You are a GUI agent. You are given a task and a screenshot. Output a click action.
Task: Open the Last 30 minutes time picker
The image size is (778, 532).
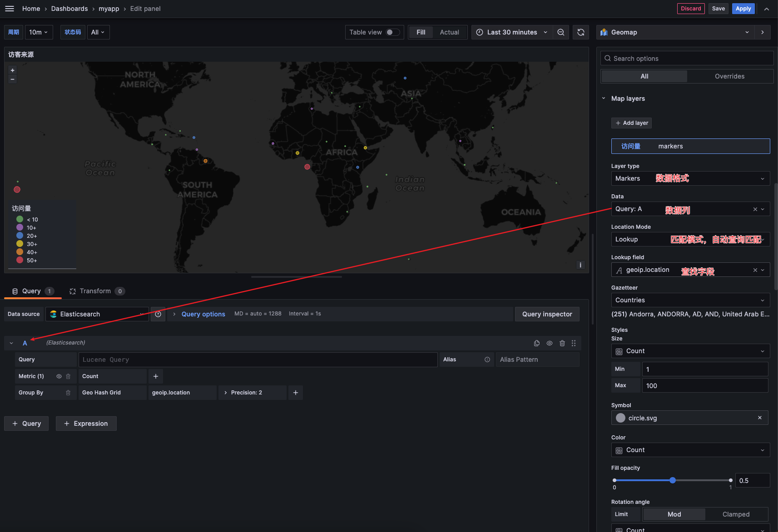tap(512, 32)
